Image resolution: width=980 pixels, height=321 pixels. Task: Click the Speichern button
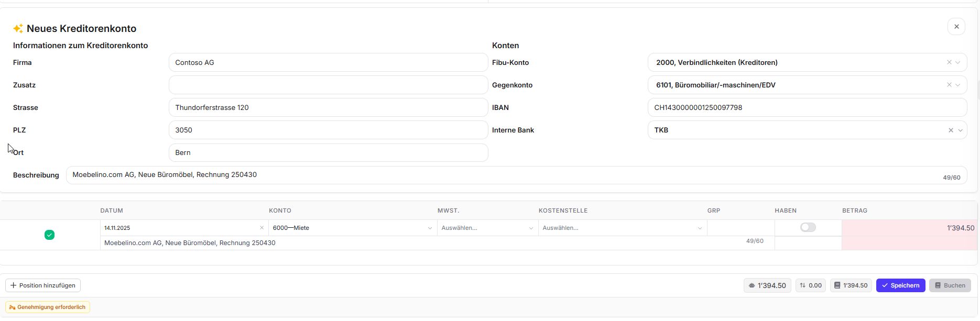click(900, 285)
